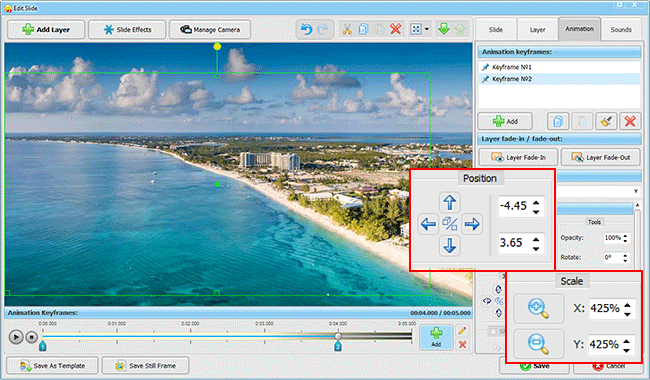Click the Cancel button
The height and width of the screenshot is (380, 650).
(608, 366)
